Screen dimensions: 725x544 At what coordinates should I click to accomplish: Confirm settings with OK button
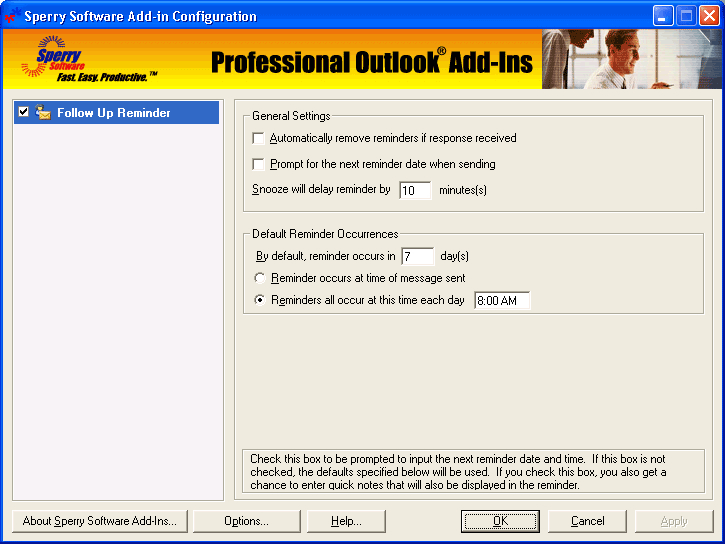[x=500, y=521]
